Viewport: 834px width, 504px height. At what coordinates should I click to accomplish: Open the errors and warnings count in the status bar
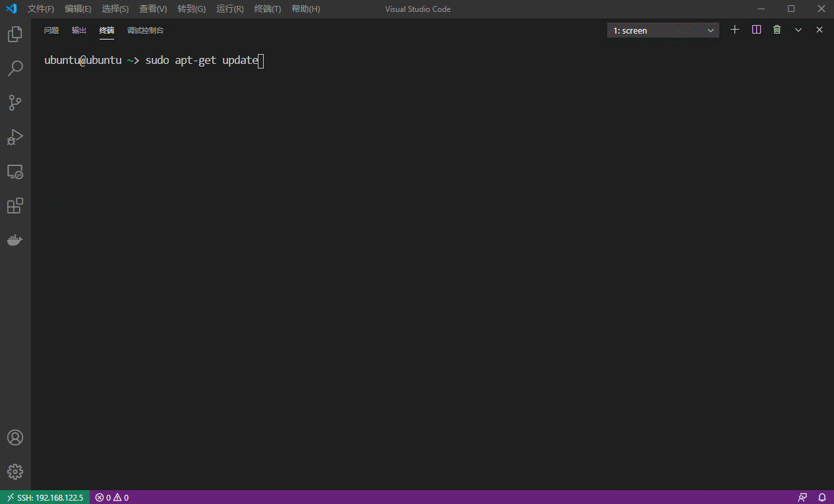tap(111, 497)
